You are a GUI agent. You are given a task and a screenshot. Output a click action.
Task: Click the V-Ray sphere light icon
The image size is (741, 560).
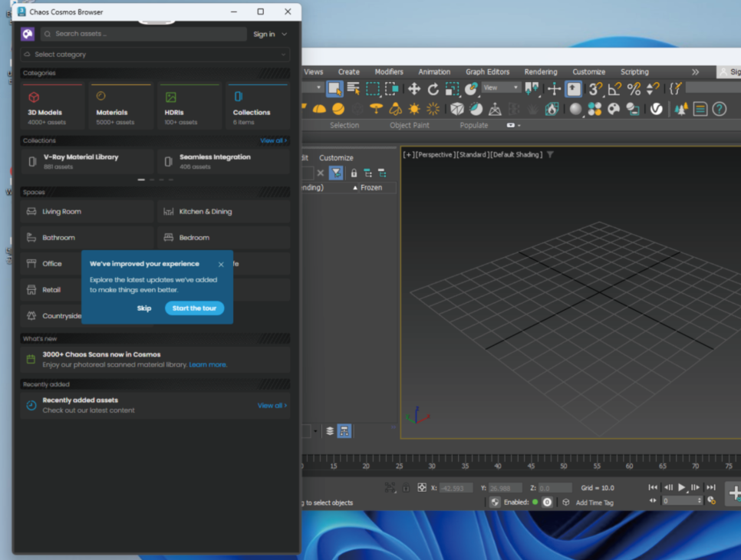338,109
